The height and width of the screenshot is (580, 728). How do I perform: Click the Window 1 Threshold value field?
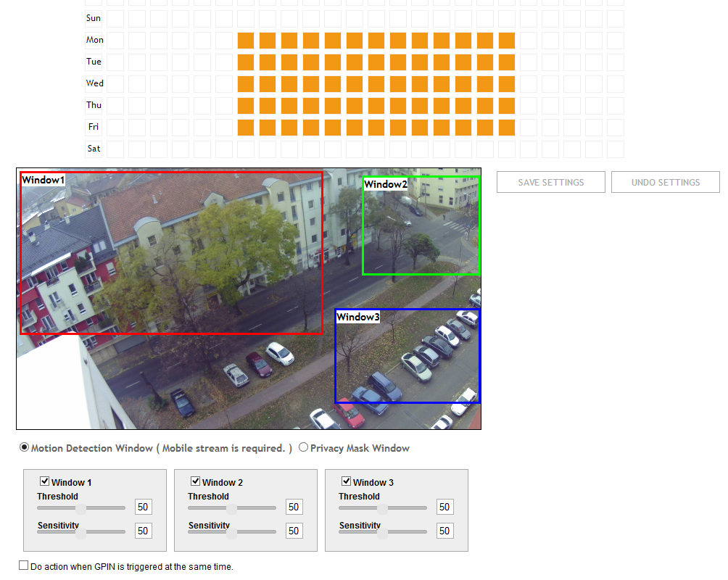click(143, 507)
